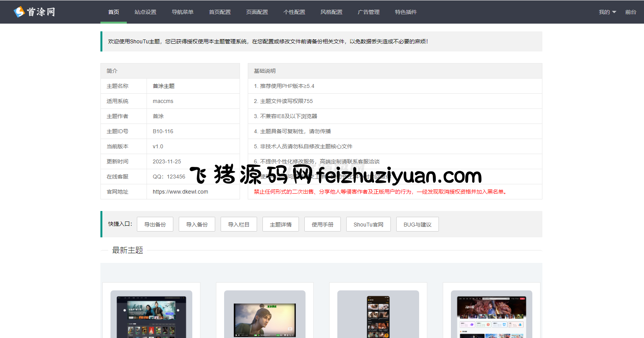Switch to the 首页 tab

(114, 12)
